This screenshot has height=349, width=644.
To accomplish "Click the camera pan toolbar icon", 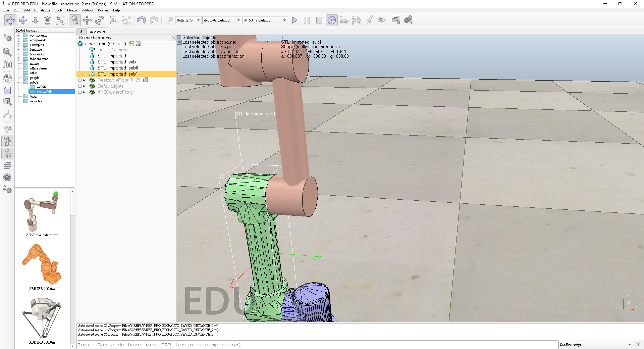I will click(10, 20).
